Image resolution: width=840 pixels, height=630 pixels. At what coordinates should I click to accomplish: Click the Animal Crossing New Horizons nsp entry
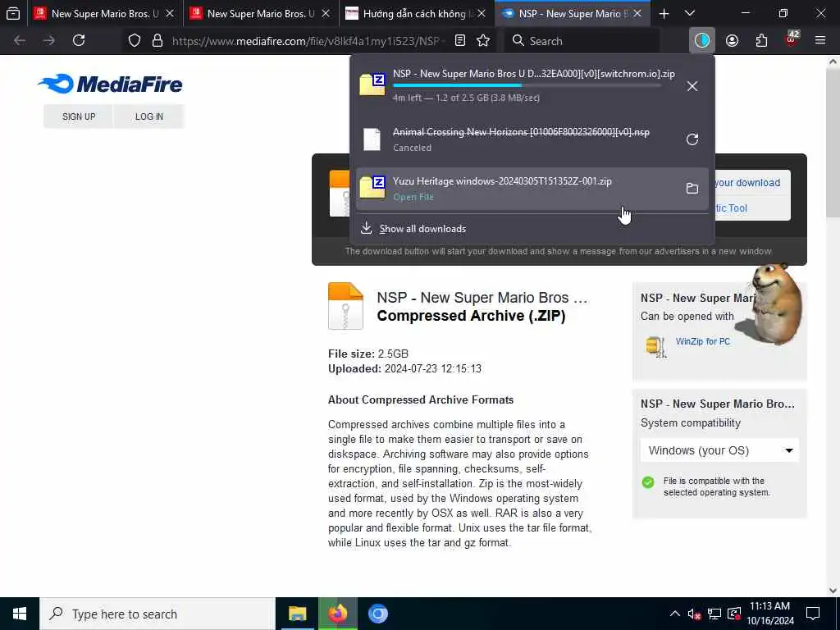click(x=532, y=139)
